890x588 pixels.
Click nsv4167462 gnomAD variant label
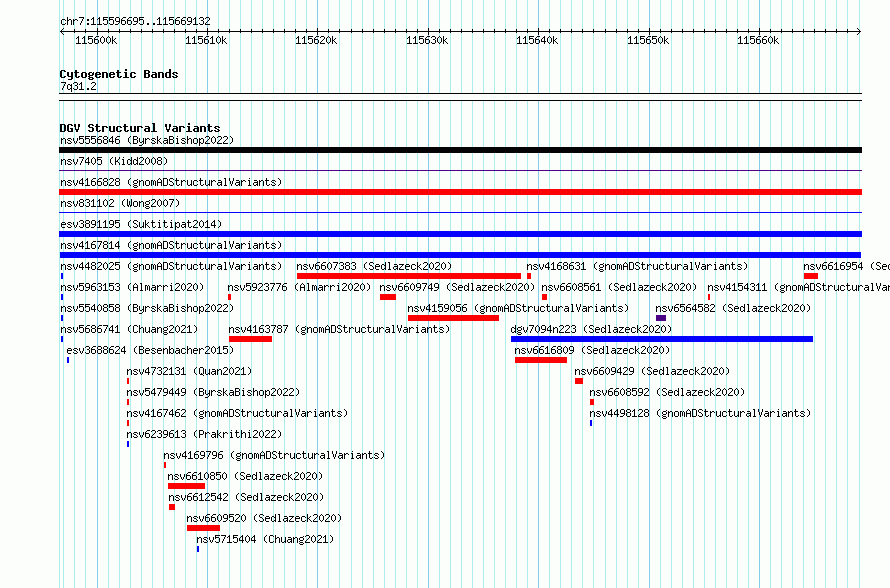(x=237, y=413)
